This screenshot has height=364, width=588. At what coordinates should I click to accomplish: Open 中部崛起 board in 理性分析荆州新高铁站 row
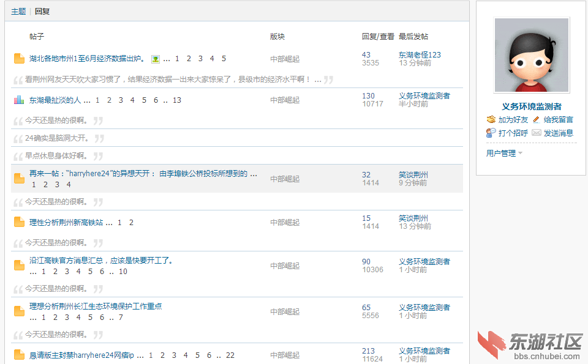point(285,223)
